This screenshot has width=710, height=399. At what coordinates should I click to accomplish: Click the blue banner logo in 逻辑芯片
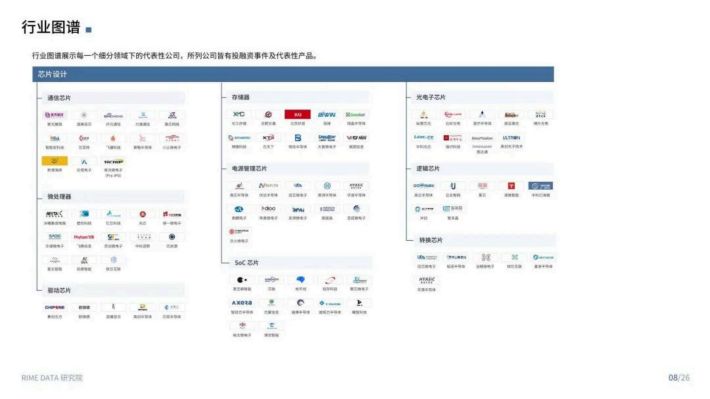pyautogui.click(x=540, y=186)
